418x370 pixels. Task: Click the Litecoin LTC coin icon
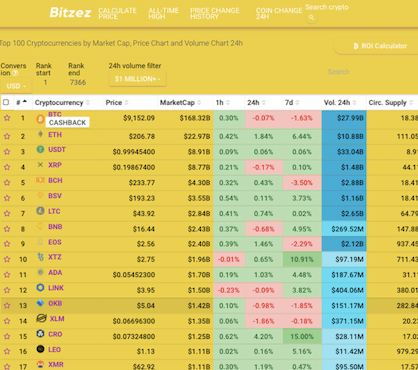coord(40,211)
